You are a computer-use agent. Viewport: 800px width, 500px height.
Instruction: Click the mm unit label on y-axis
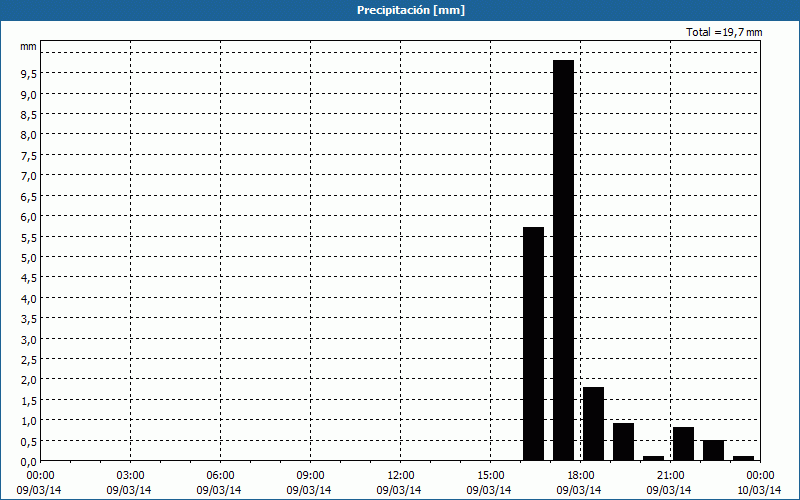click(29, 46)
